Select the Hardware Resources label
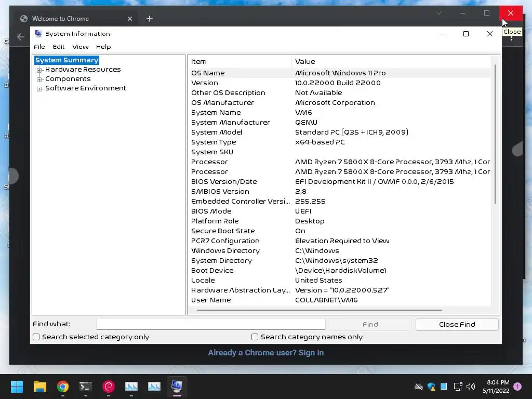 [x=83, y=69]
